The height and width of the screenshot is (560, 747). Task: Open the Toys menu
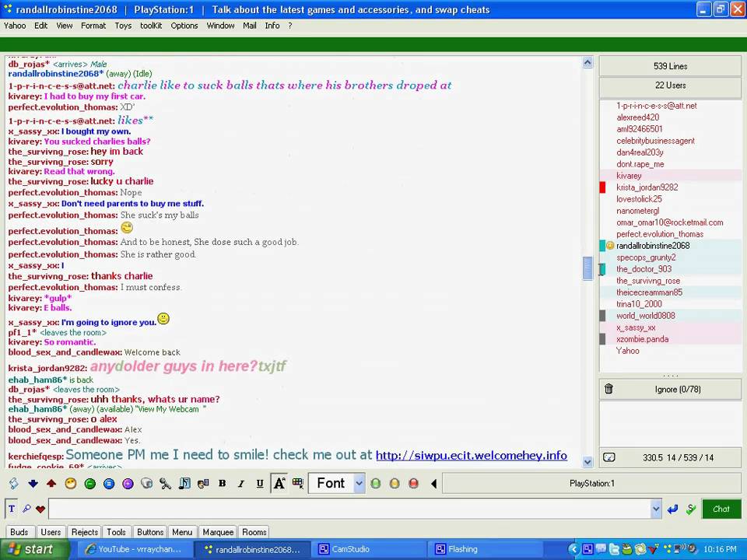pos(123,26)
